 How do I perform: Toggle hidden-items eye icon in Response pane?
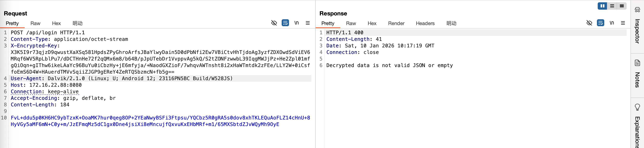(589, 23)
